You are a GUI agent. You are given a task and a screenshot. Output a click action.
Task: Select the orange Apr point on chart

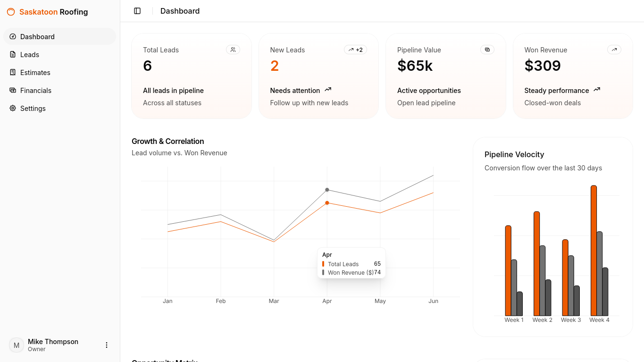click(327, 203)
